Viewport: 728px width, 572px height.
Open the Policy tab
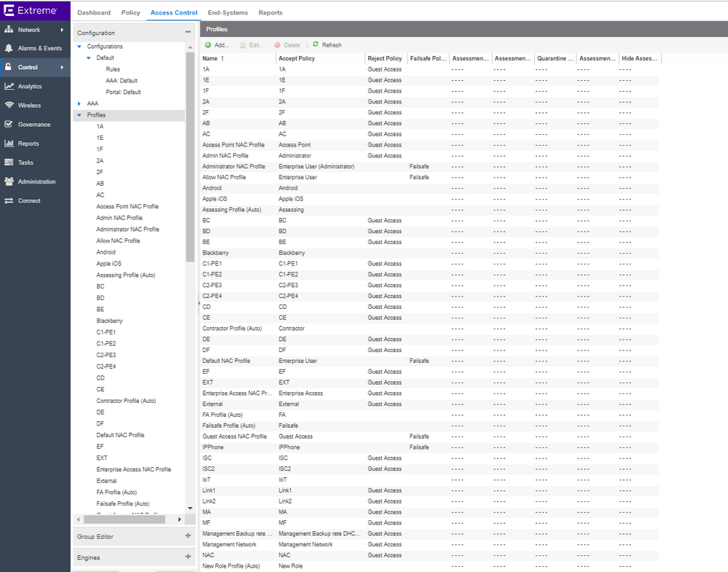[x=130, y=12]
